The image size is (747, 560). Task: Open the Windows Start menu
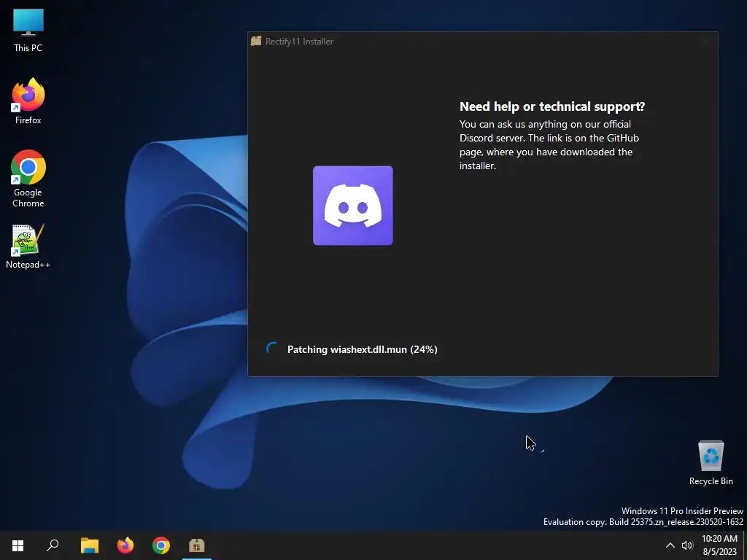(x=18, y=545)
